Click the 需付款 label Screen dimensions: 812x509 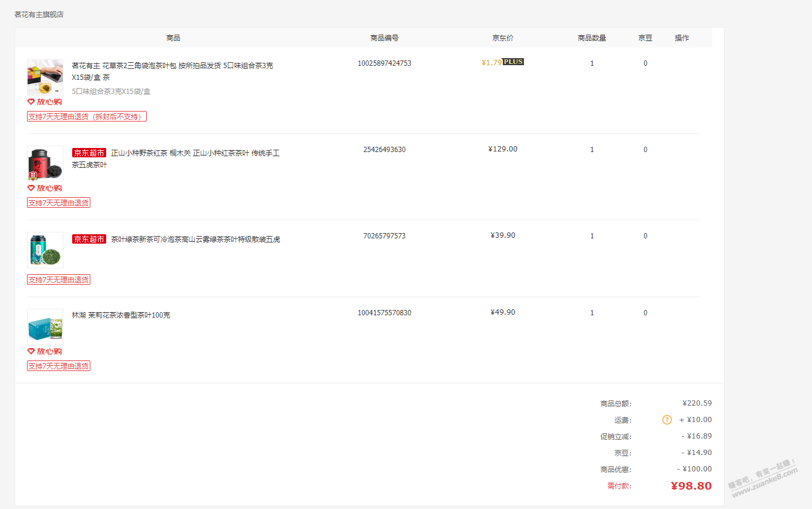tap(619, 486)
